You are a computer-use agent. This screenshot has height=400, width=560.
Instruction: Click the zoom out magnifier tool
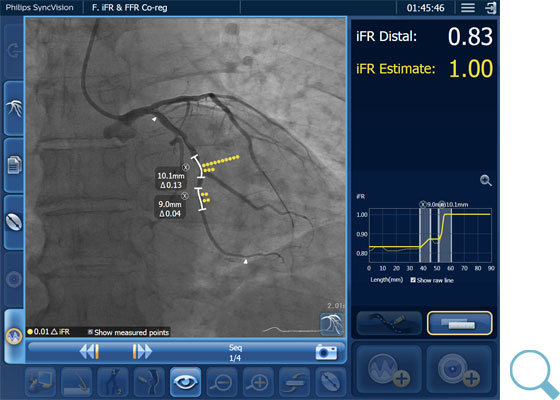[221, 382]
